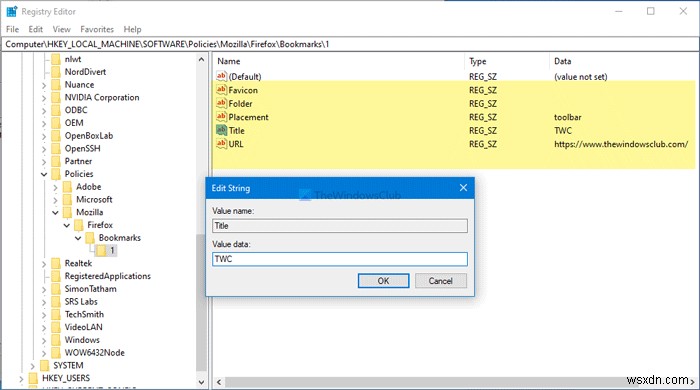The height and width of the screenshot is (390, 700).
Task: Click the NordDivert folder icon
Action: pyautogui.click(x=56, y=72)
